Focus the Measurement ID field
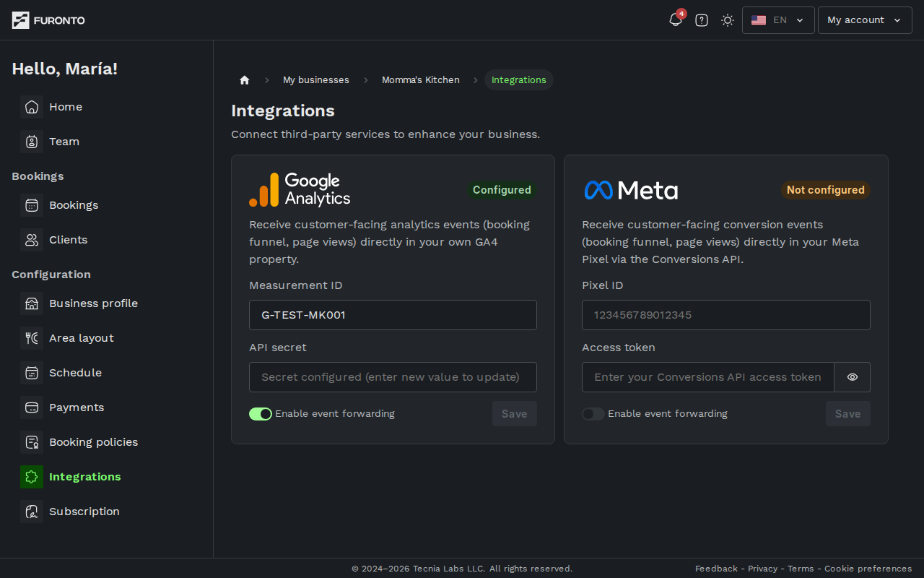The height and width of the screenshot is (578, 924). (x=393, y=315)
